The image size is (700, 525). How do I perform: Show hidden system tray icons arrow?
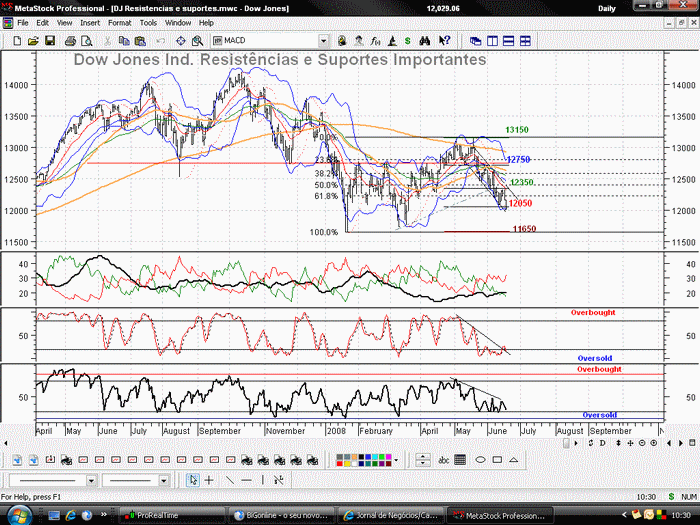point(624,515)
